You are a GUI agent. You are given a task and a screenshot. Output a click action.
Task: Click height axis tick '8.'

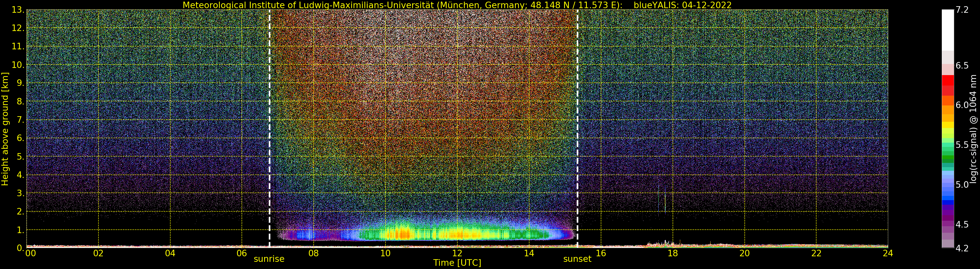click(x=21, y=101)
